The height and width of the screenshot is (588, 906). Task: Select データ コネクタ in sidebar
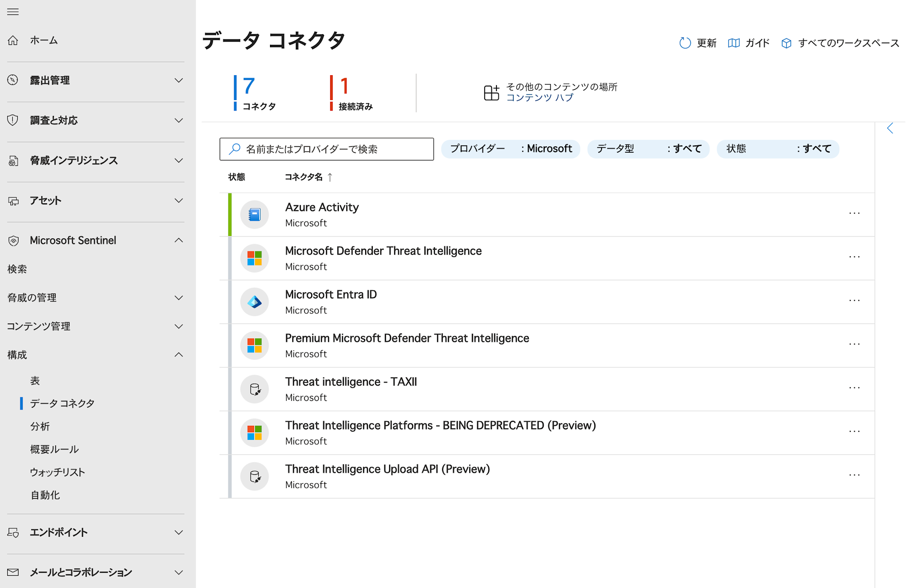pyautogui.click(x=62, y=403)
